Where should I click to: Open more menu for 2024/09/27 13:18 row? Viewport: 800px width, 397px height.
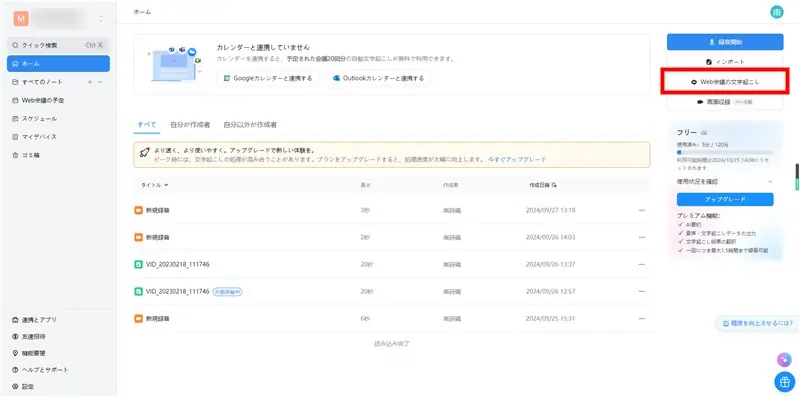point(641,210)
